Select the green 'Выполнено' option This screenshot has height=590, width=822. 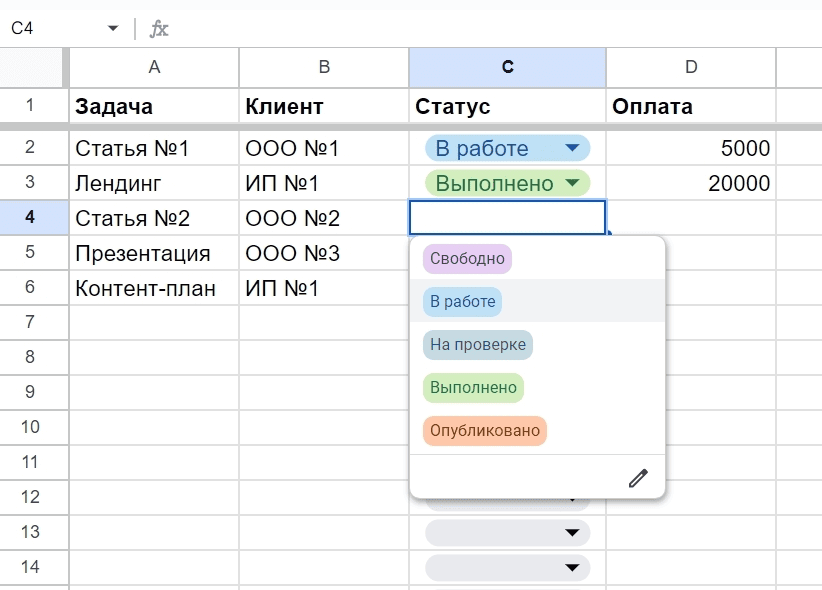click(x=473, y=388)
